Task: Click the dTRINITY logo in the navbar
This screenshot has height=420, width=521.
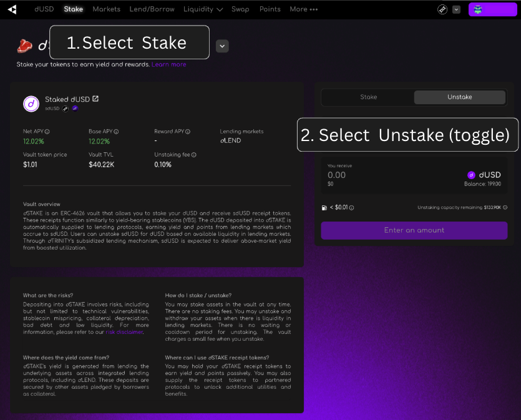Action: (12, 9)
